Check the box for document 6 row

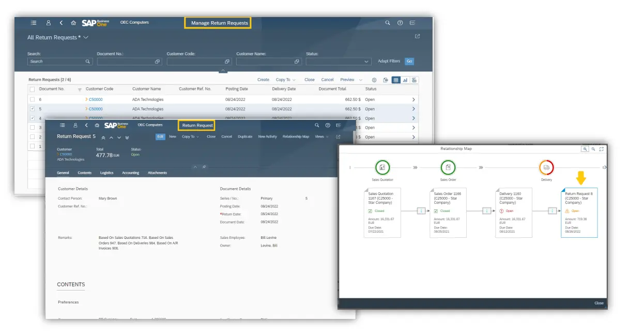coord(32,99)
